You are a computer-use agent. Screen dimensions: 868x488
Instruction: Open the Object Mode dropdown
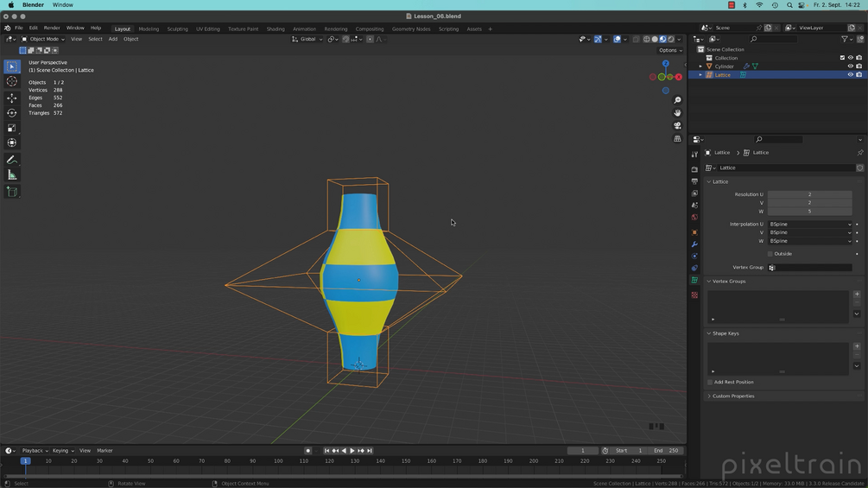(x=42, y=39)
